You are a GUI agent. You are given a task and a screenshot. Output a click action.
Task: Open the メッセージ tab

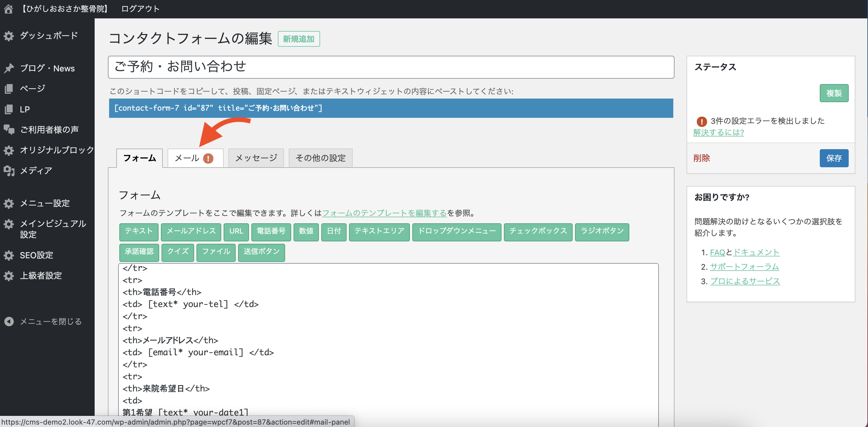[x=256, y=158]
